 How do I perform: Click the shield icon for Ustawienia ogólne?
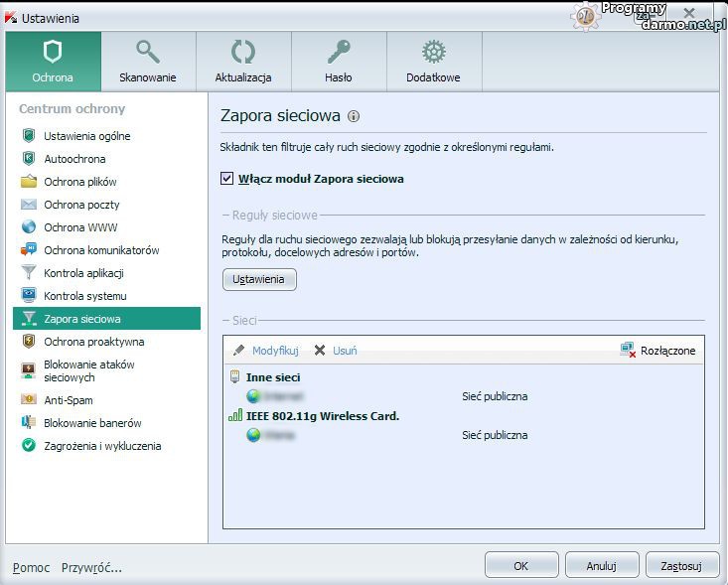[x=29, y=135]
